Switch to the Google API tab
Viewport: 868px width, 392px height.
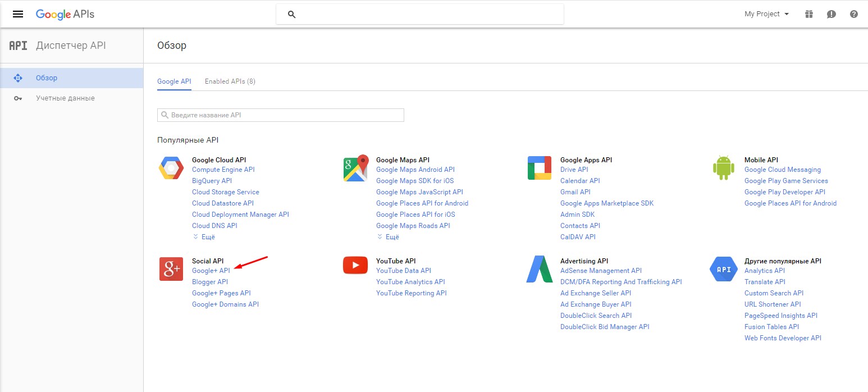click(x=174, y=81)
